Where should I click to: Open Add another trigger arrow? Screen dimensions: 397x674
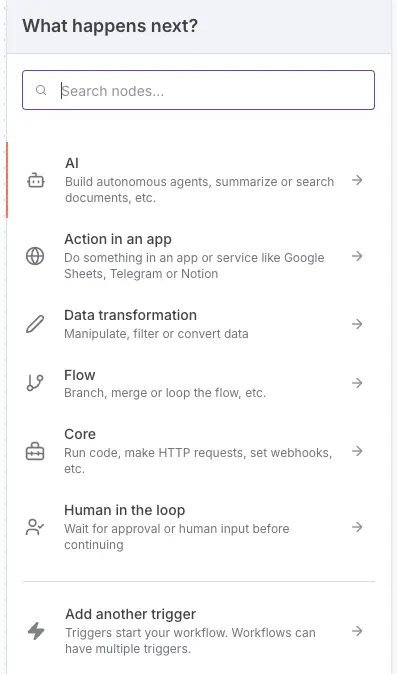(357, 631)
